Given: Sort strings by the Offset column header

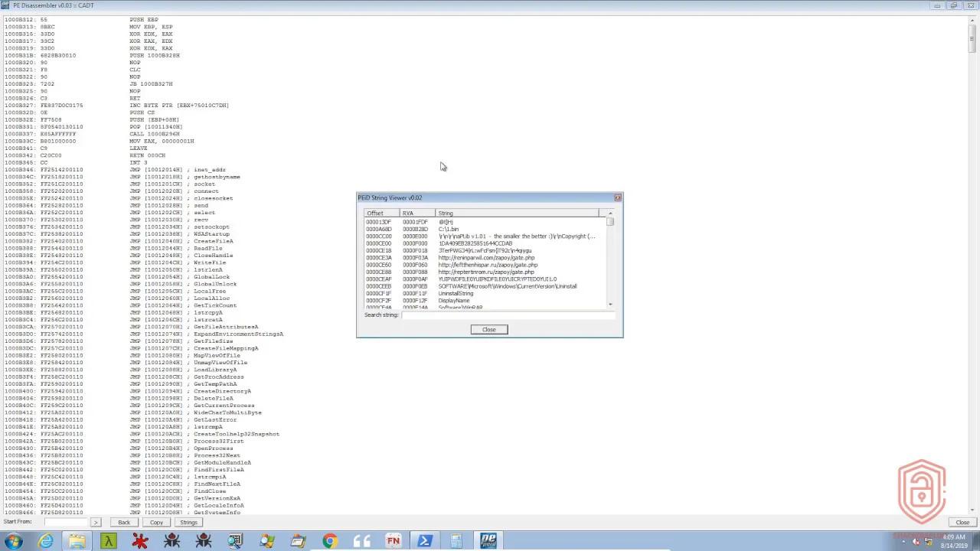Looking at the screenshot, I should point(377,214).
